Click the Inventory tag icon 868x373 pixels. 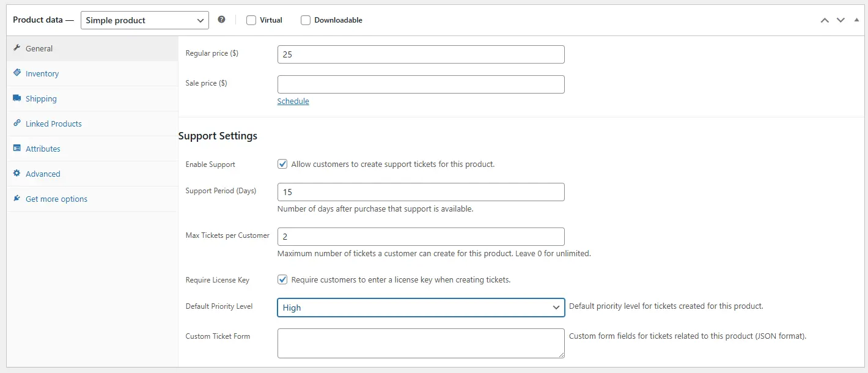pos(17,73)
